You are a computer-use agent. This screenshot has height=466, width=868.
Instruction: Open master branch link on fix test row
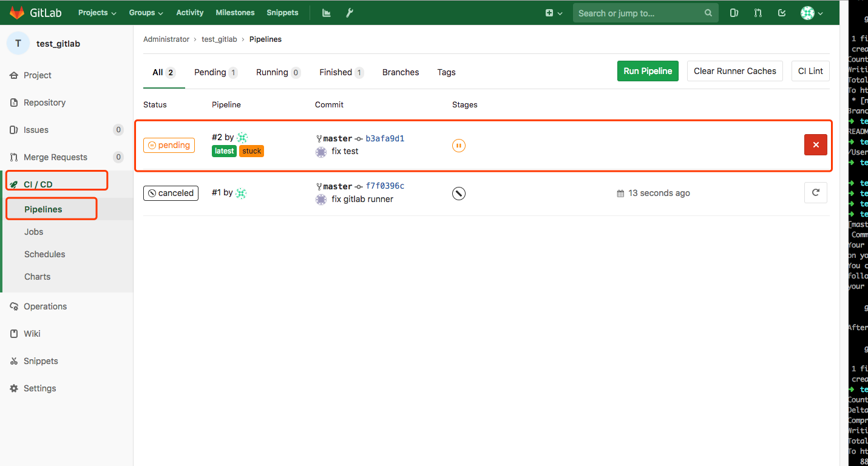[x=337, y=138]
